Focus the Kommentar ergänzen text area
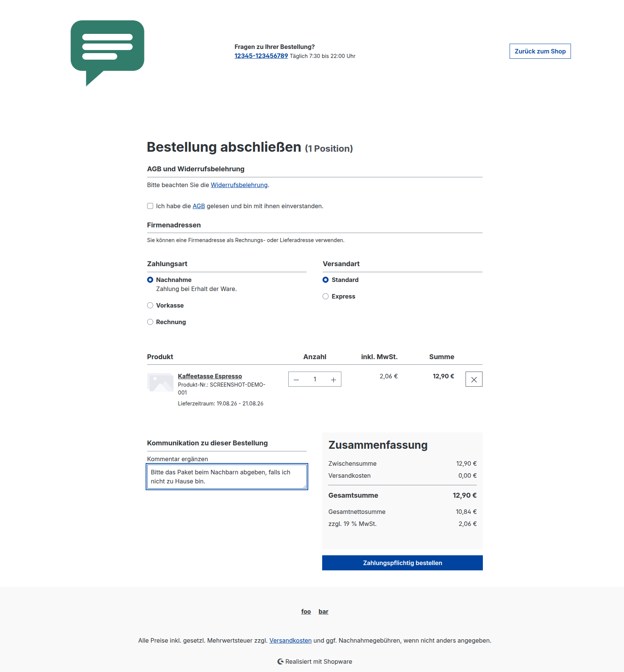Screen dimensions: 624x672 [227, 477]
